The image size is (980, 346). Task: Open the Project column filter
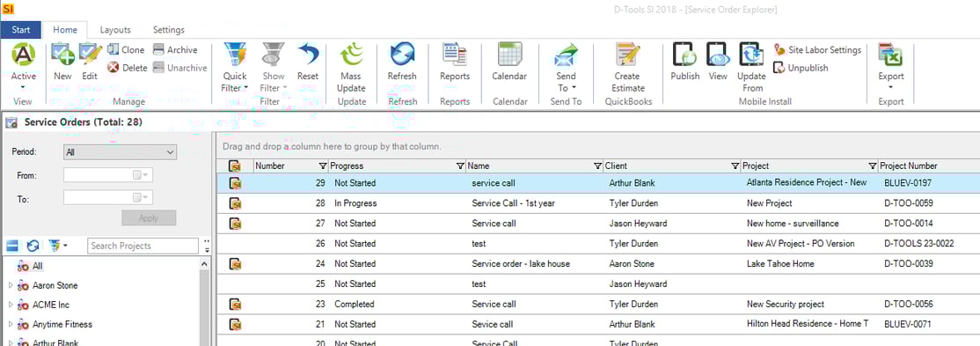[873, 166]
